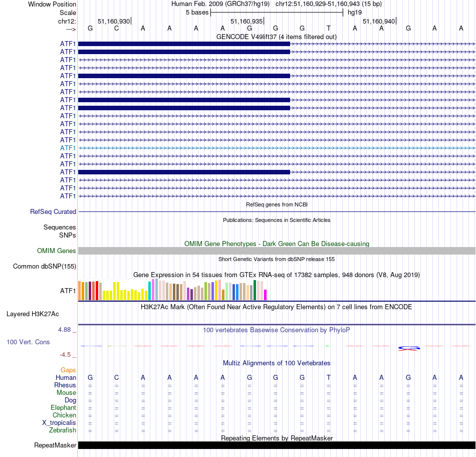Click the gray OMIM Genes bar
This screenshot has width=476, height=457.
pos(277,251)
